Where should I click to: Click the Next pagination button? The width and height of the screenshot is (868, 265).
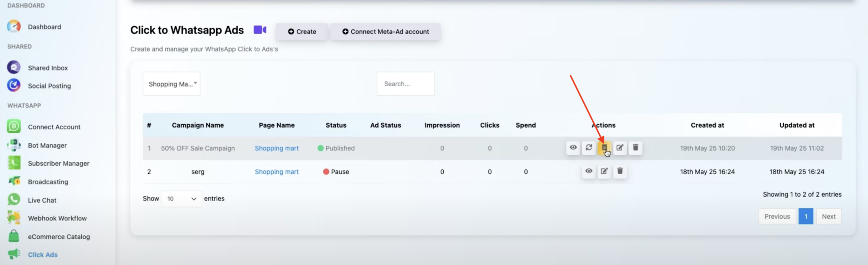click(x=829, y=216)
